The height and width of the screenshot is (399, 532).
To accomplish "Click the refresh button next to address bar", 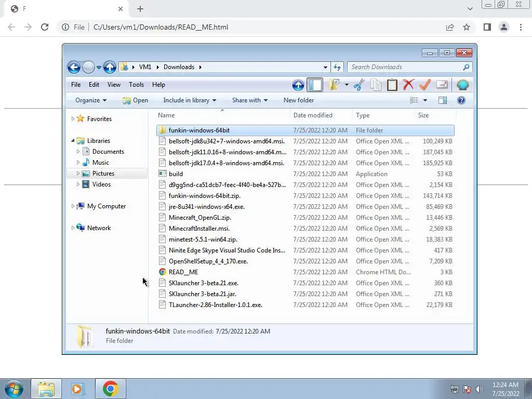I will pos(337,67).
